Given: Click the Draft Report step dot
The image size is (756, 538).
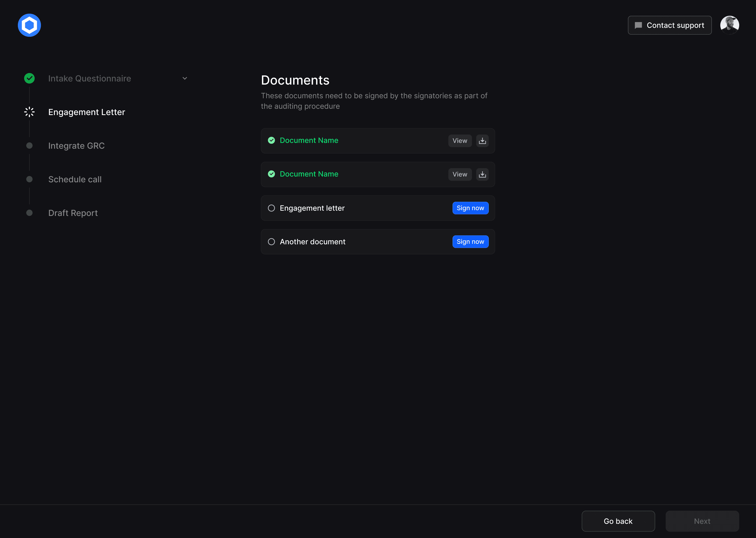Looking at the screenshot, I should pos(29,213).
